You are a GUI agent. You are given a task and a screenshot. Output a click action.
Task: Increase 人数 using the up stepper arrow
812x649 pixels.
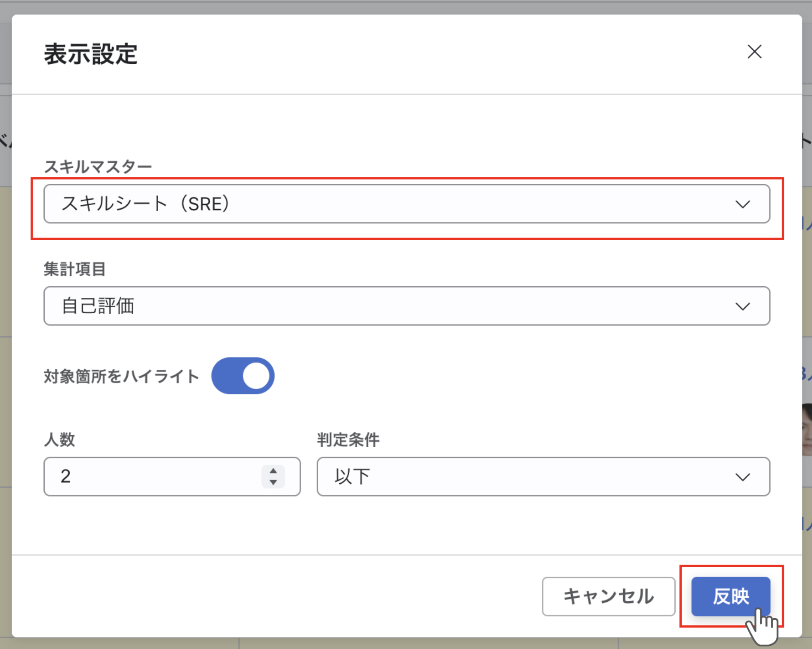(x=273, y=471)
